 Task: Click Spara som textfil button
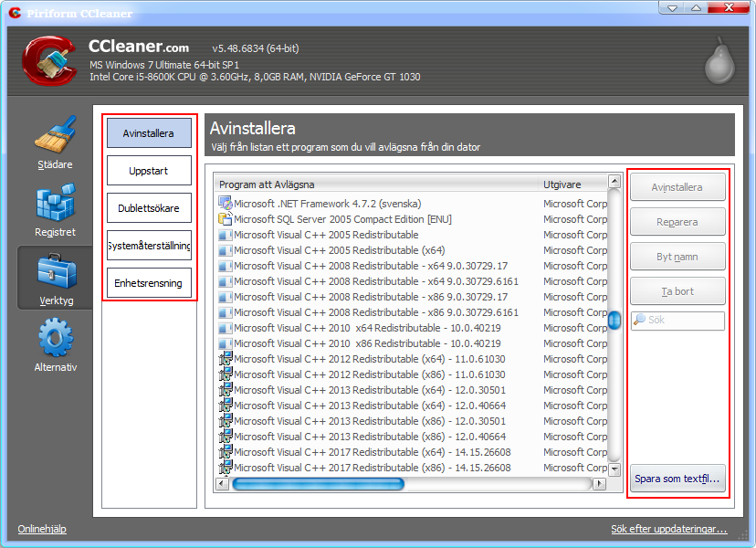(x=677, y=479)
